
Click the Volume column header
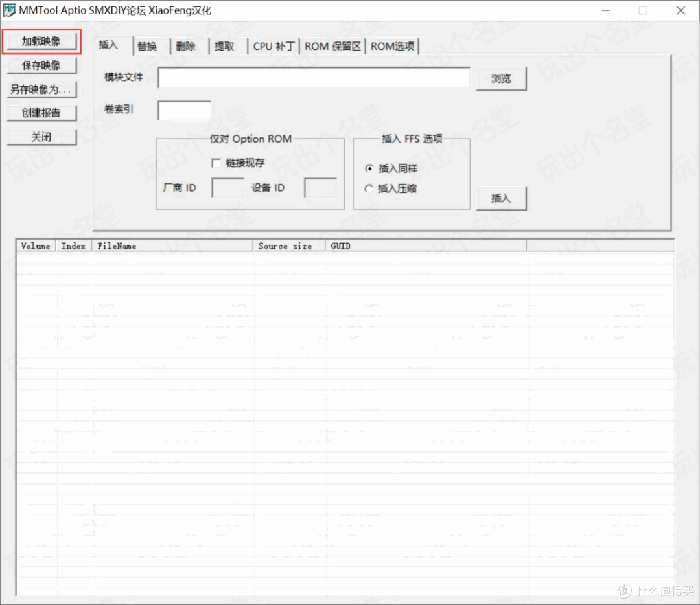(x=36, y=246)
